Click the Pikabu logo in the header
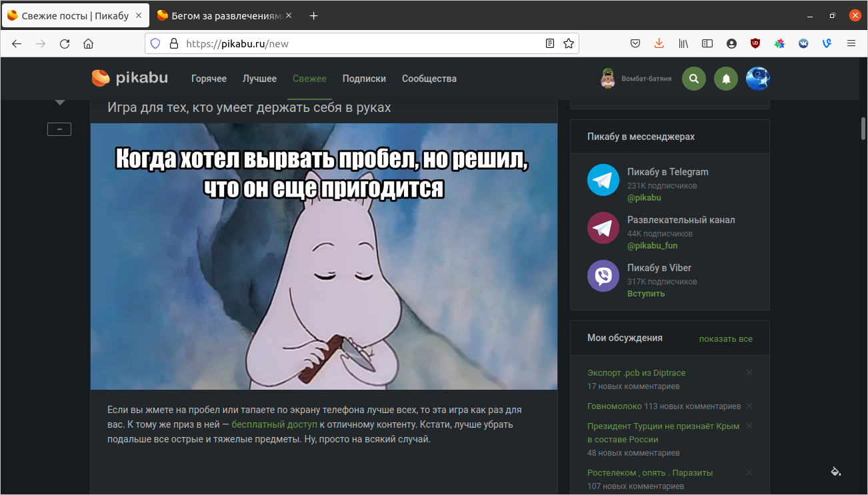 tap(130, 79)
